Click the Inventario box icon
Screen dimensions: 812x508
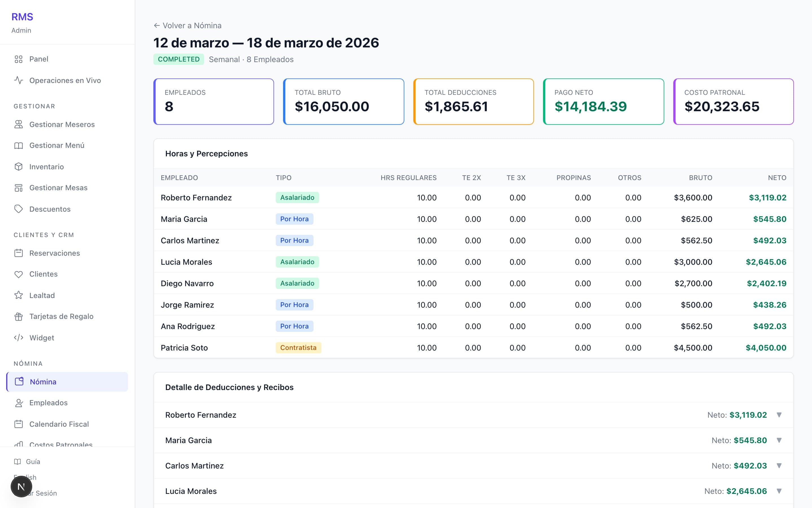click(x=18, y=167)
